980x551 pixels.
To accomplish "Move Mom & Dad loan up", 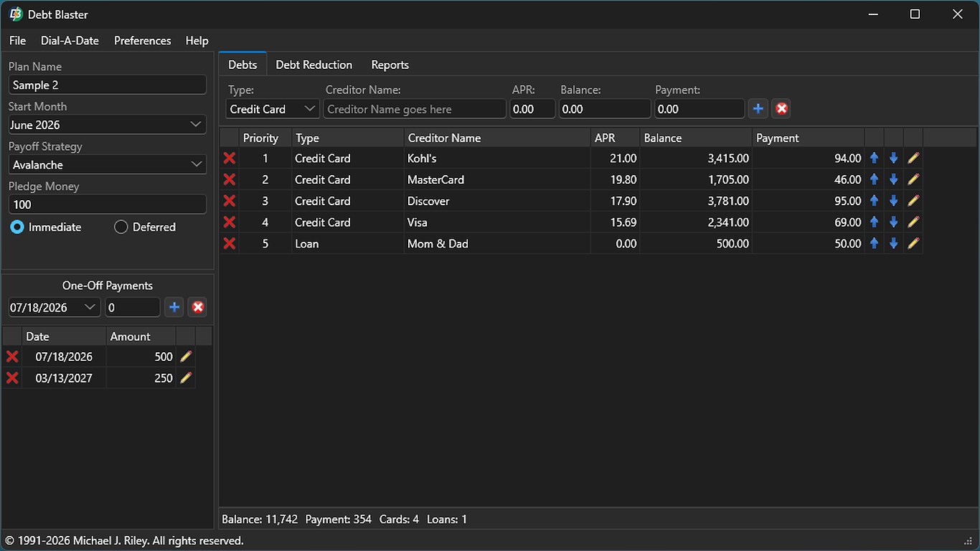I will (875, 244).
